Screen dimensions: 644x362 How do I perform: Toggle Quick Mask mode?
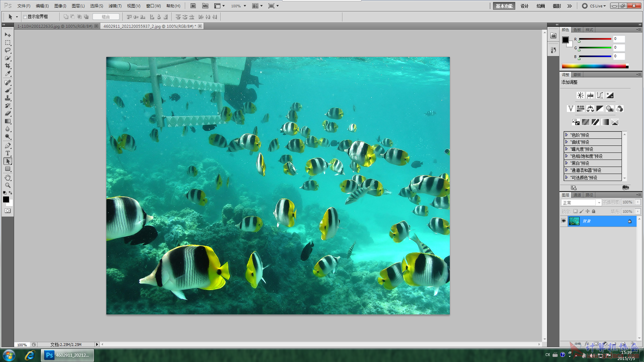(x=8, y=211)
